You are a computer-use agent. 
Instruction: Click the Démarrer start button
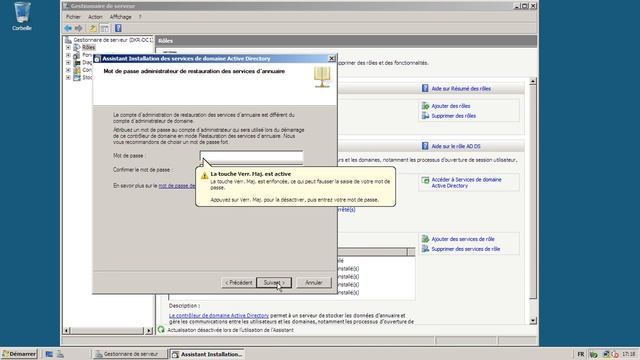(19, 354)
